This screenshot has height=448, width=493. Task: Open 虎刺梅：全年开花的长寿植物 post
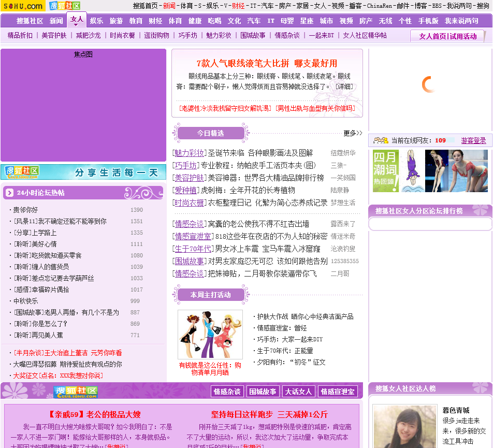[x=248, y=190]
